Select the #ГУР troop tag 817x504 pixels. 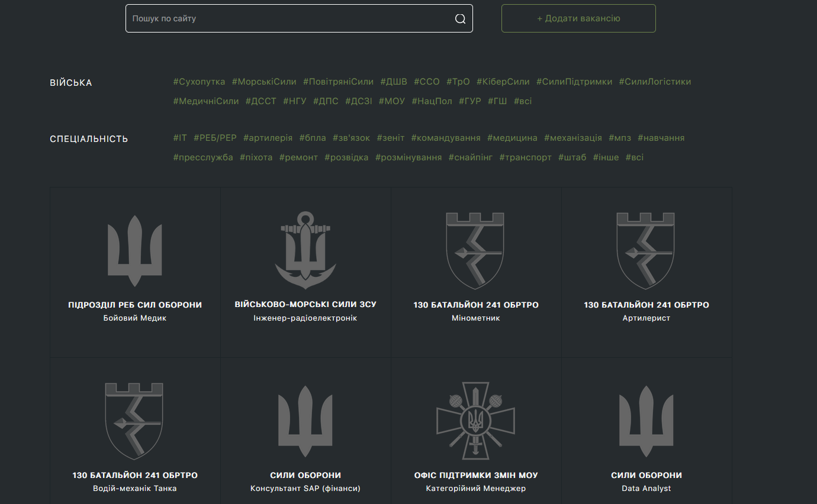click(470, 101)
